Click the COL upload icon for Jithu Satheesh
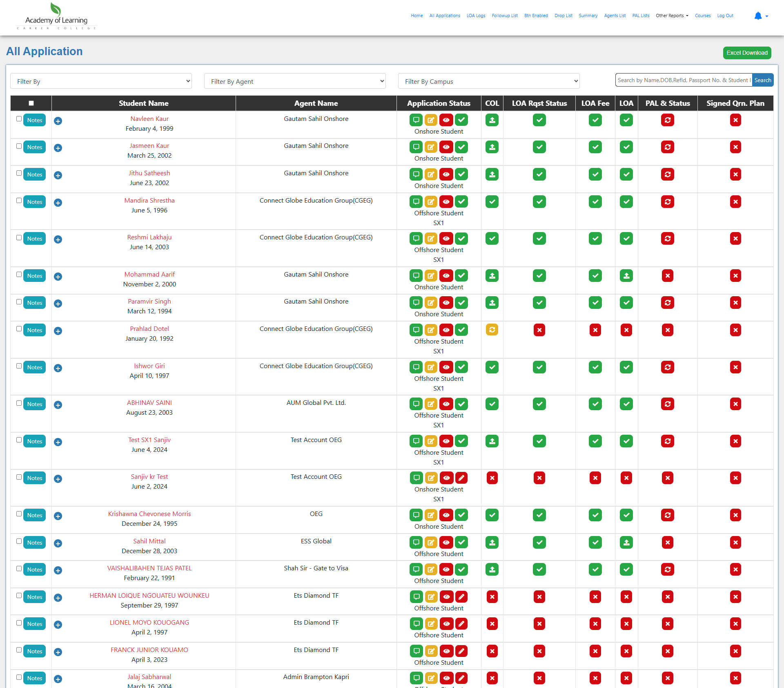Screen dimensions: 784x688 pos(492,174)
